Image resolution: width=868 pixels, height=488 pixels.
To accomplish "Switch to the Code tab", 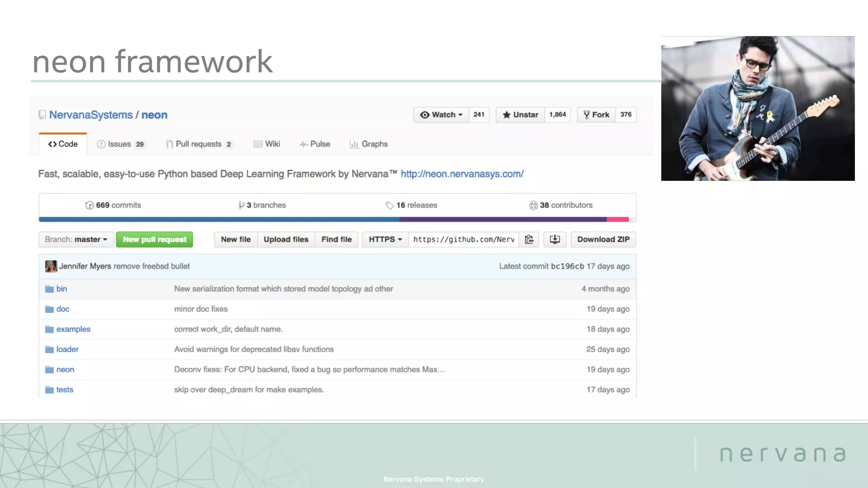I will [x=63, y=144].
